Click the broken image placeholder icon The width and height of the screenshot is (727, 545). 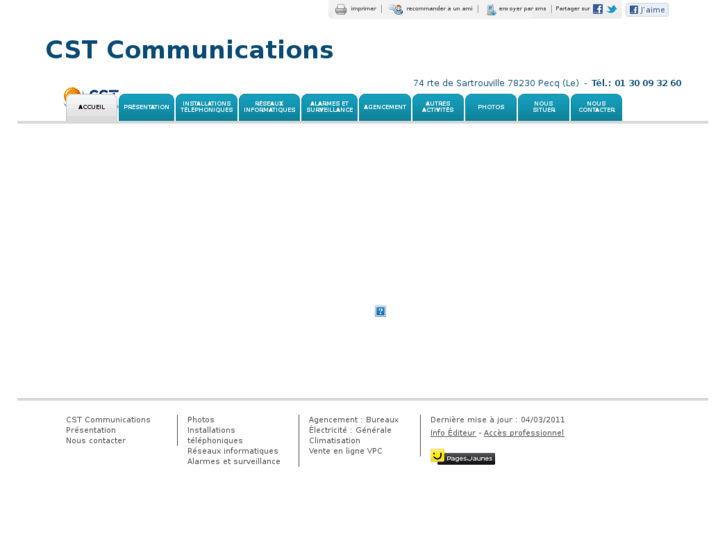(x=380, y=311)
